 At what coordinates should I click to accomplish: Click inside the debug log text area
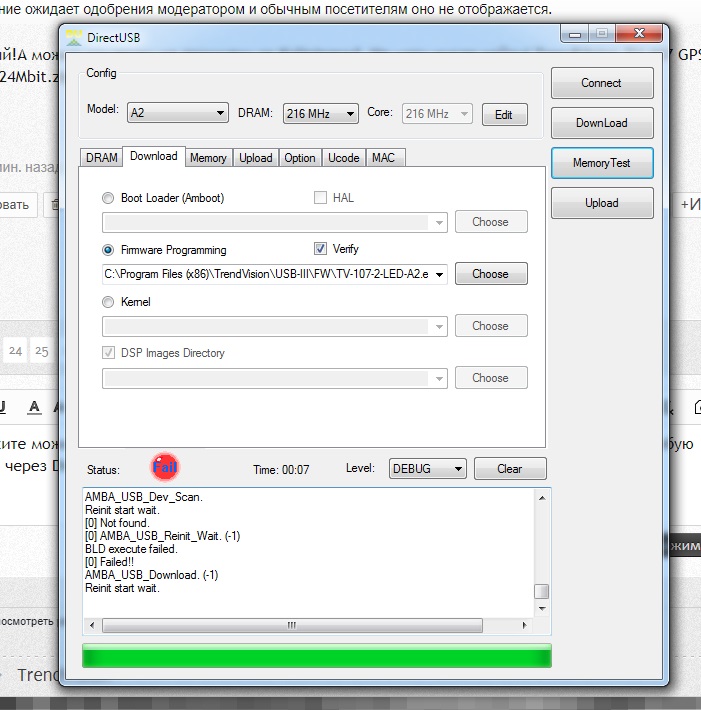click(x=300, y=550)
